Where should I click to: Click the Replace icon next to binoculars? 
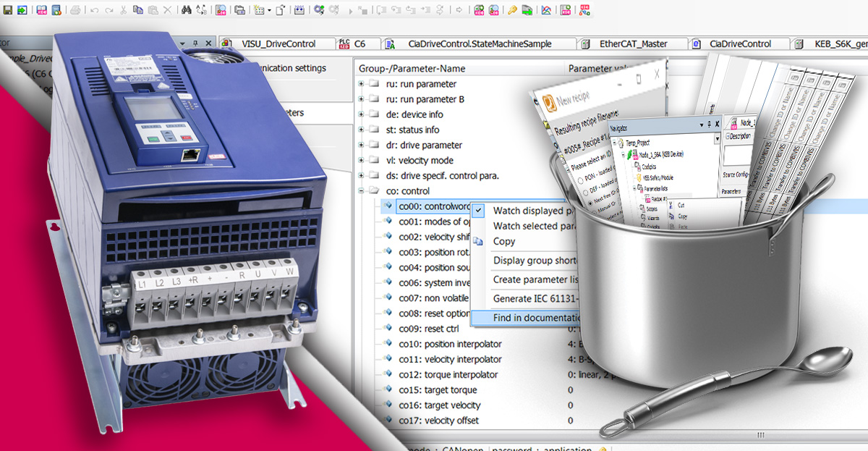[202, 10]
